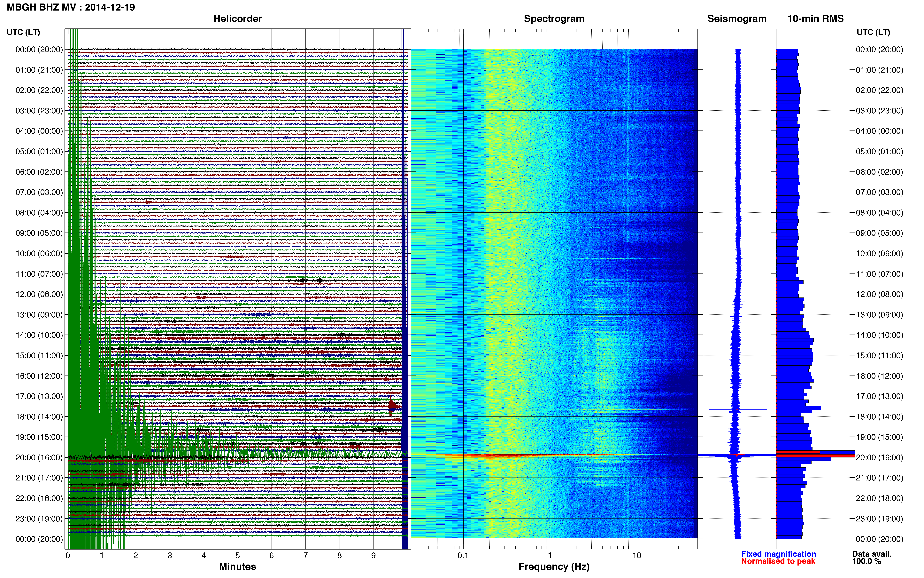Select the "Spectrogram" panel heading
924x578 pixels.
click(554, 19)
